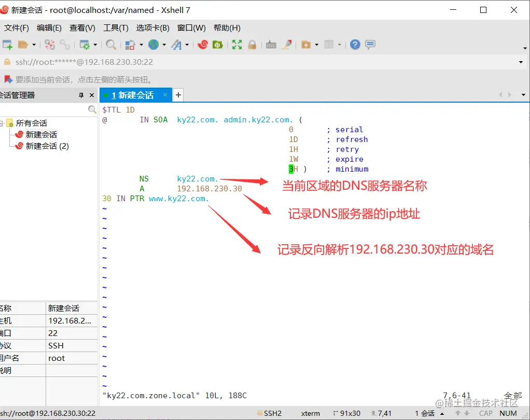
Task: Open the 选项卡(B) menu
Action: (153, 27)
